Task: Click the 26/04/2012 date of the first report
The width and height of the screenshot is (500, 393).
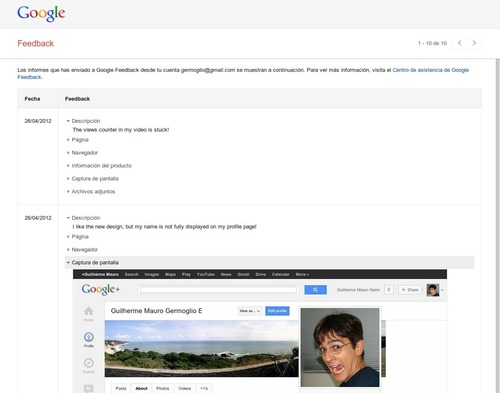Action: (x=38, y=121)
